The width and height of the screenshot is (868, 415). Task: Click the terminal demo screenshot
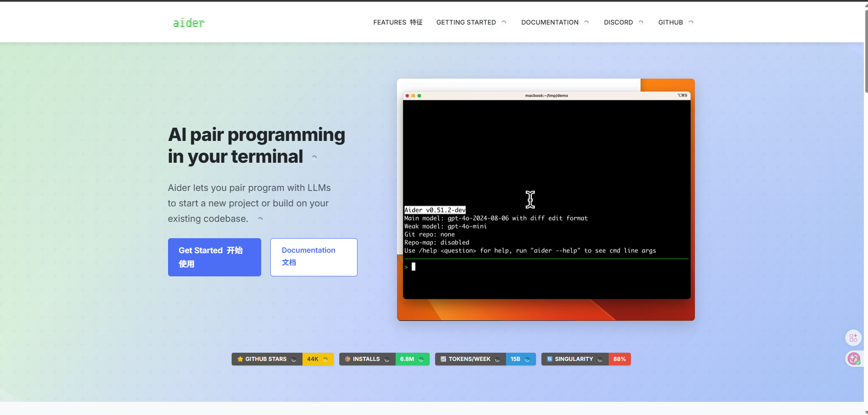pos(546,200)
